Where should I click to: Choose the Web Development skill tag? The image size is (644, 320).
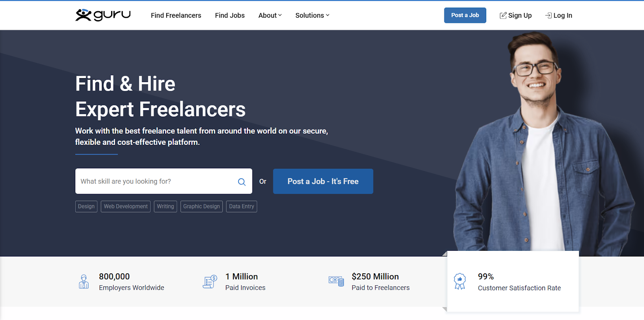coord(126,206)
